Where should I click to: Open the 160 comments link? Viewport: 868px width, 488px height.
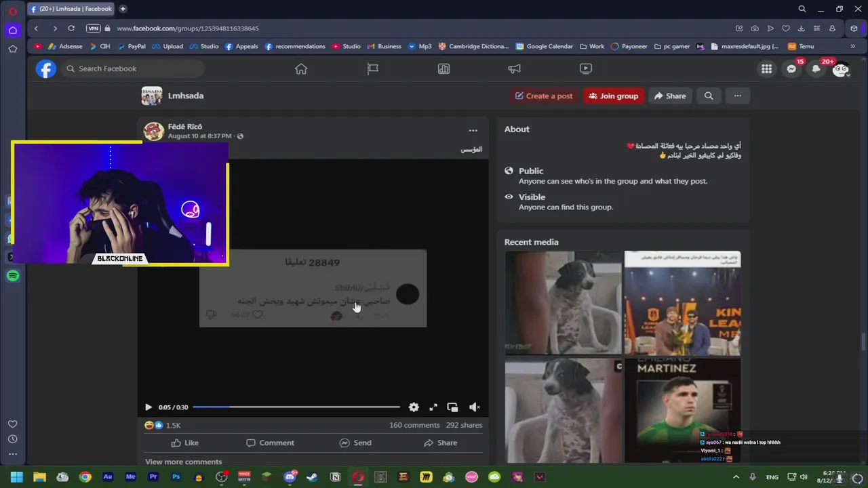click(414, 425)
